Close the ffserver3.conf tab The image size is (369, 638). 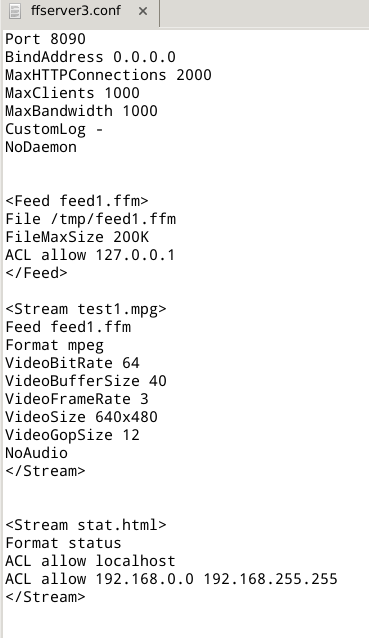[x=143, y=11]
